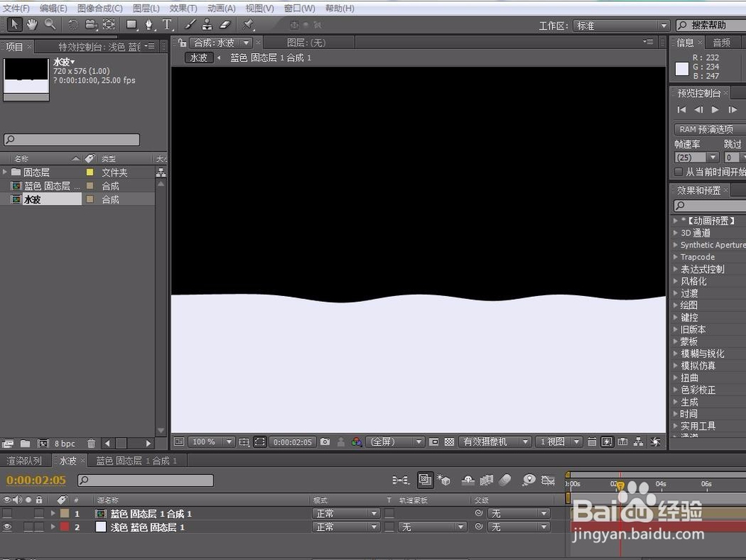This screenshot has height=560, width=746.
Task: Switch to the 音频 tab
Action: click(721, 43)
